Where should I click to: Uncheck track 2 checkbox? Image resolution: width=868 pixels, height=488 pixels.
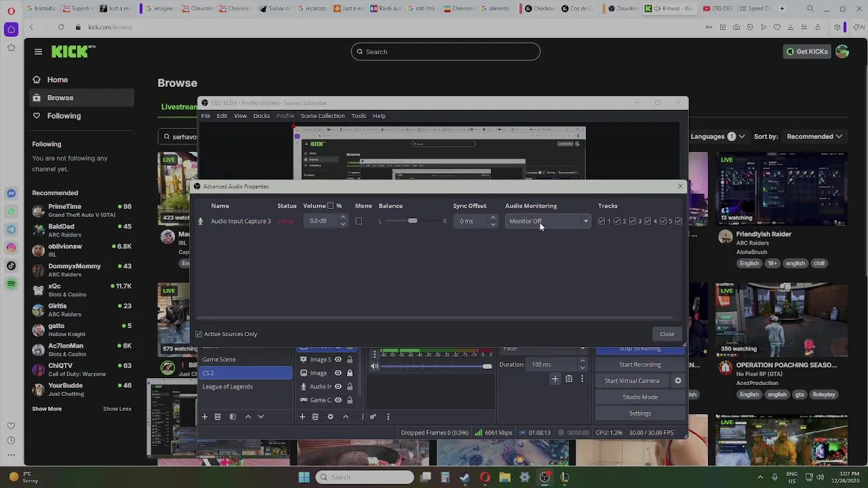click(x=617, y=221)
